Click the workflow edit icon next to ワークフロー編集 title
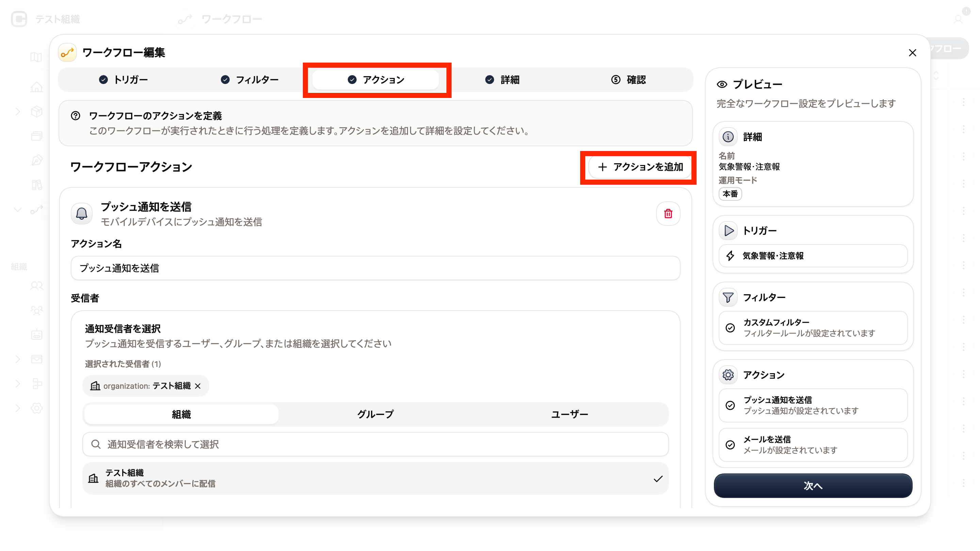 (67, 52)
